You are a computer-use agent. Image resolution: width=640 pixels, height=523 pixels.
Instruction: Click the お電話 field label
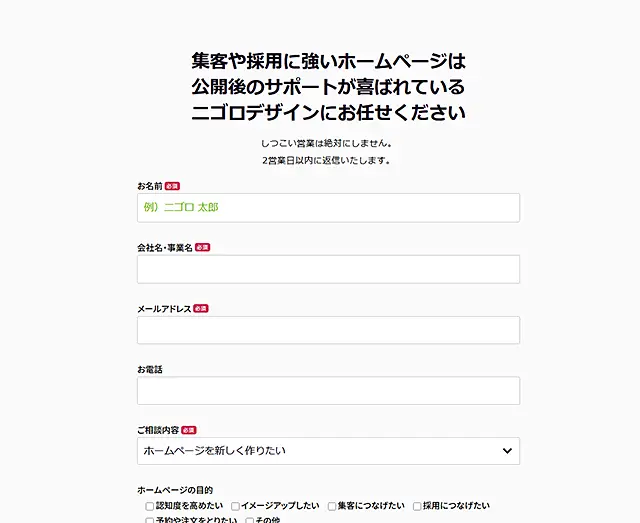pyautogui.click(x=150, y=370)
